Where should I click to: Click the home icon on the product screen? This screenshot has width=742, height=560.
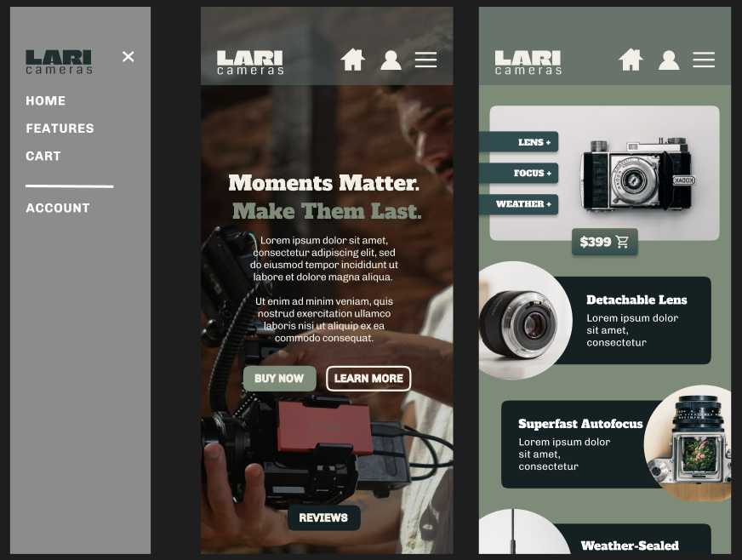point(631,60)
